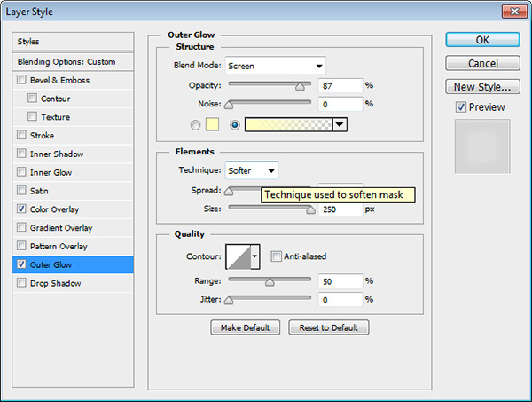
Task: Close the Layer Style dialog window
Action: coord(510,12)
